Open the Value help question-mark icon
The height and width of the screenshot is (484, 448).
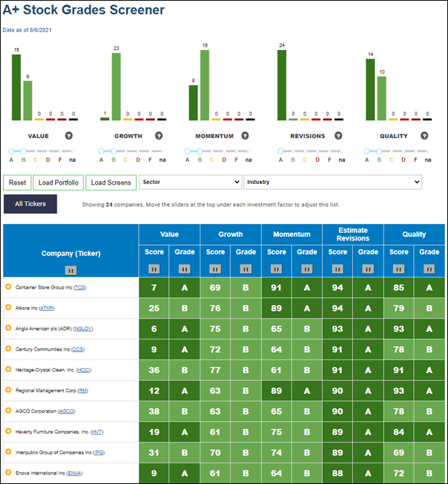point(69,136)
